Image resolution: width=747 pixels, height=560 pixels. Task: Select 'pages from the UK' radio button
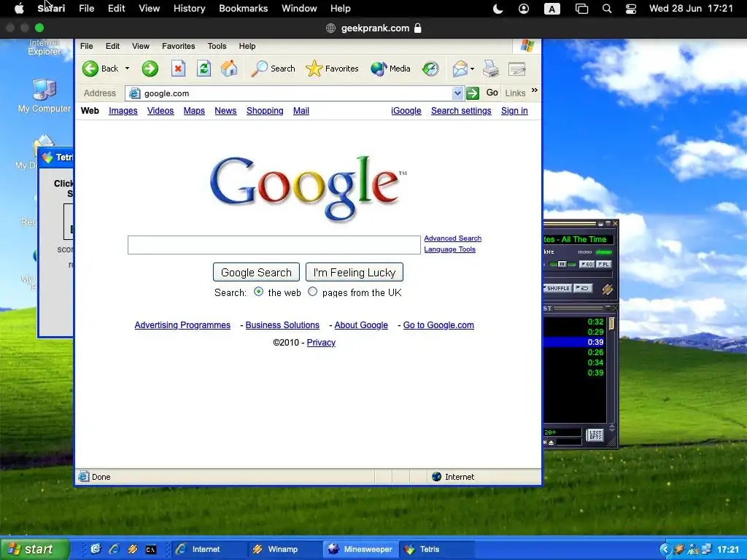312,292
